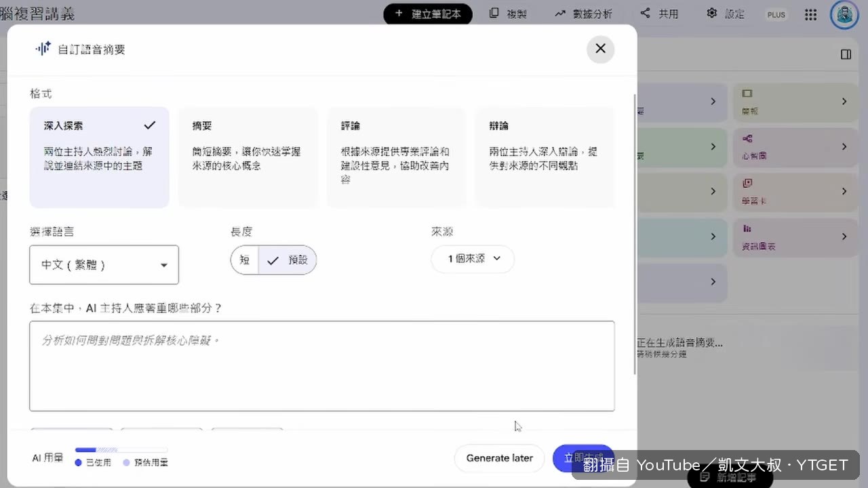Image resolution: width=868 pixels, height=488 pixels.
Task: Open 設定 via the gear icon
Action: point(712,14)
